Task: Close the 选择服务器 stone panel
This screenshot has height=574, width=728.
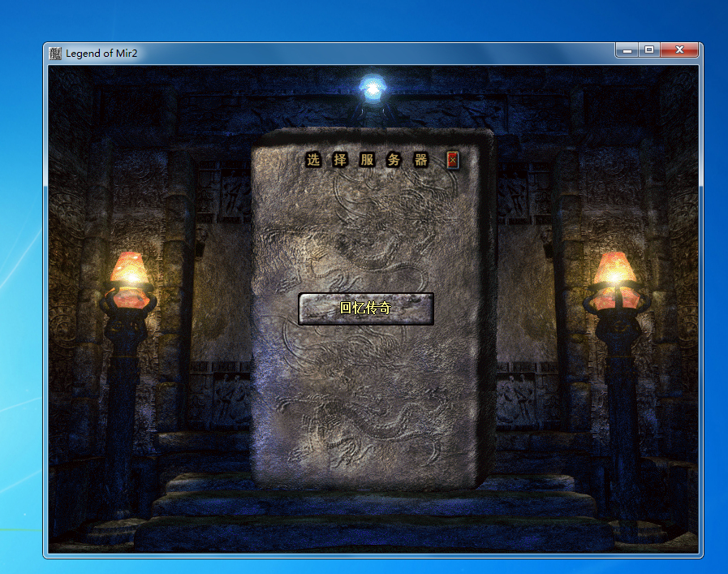Action: pos(453,160)
